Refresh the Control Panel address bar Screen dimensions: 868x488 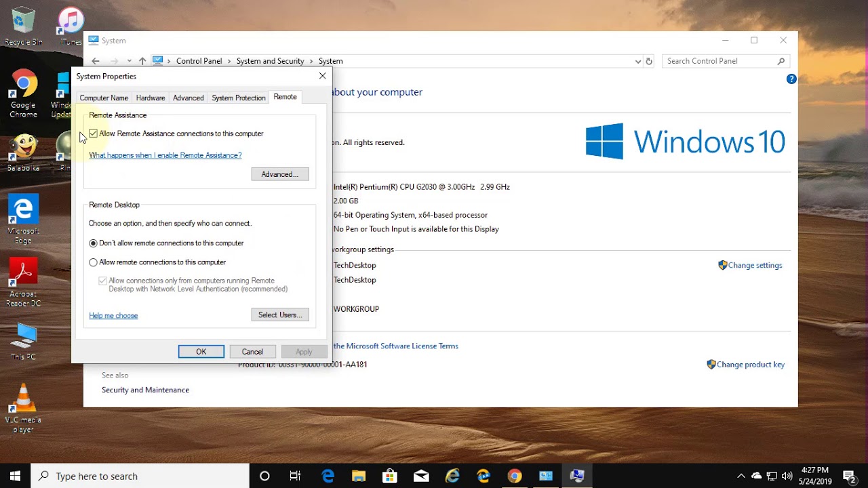pos(649,61)
